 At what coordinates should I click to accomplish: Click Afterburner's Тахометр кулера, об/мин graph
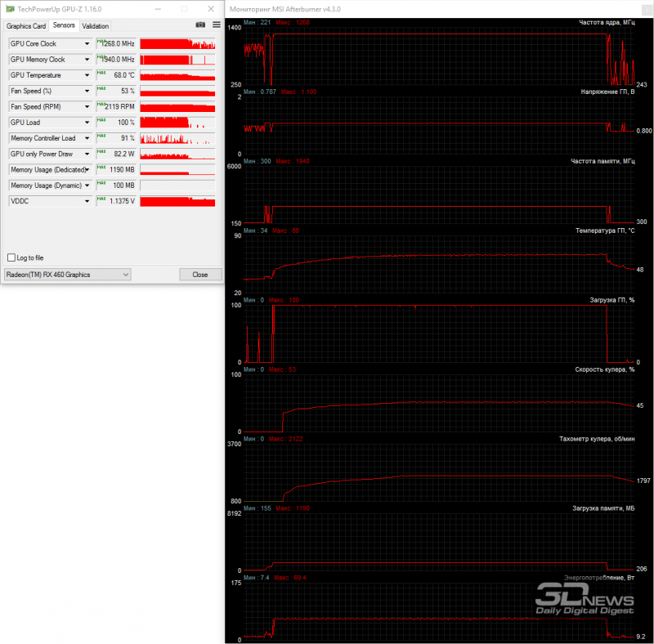pyautogui.click(x=439, y=472)
